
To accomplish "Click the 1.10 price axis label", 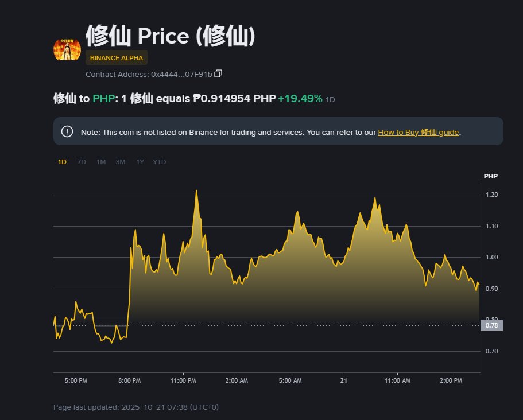I will coord(491,226).
